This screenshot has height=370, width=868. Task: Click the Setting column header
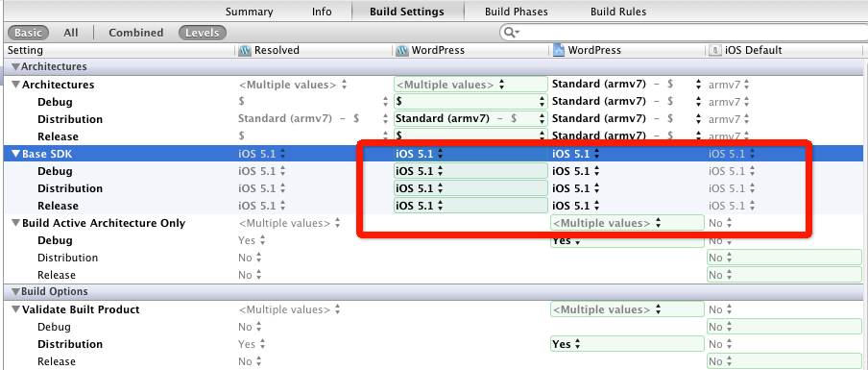25,50
